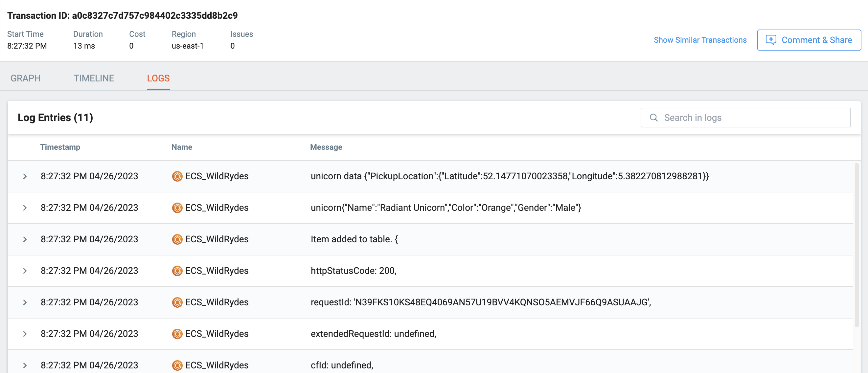Screen dimensions: 868x373
Task: Expand the cfId: undefined log entry
Action: [25, 365]
